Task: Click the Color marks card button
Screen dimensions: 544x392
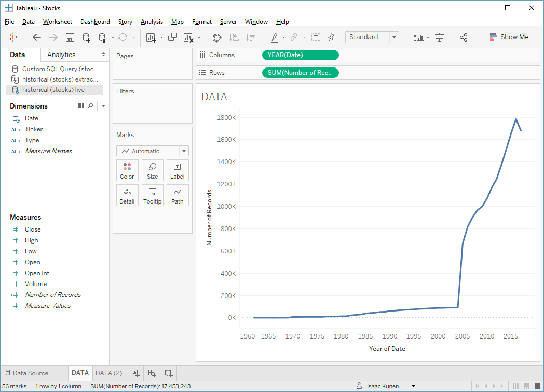Action: pyautogui.click(x=127, y=170)
